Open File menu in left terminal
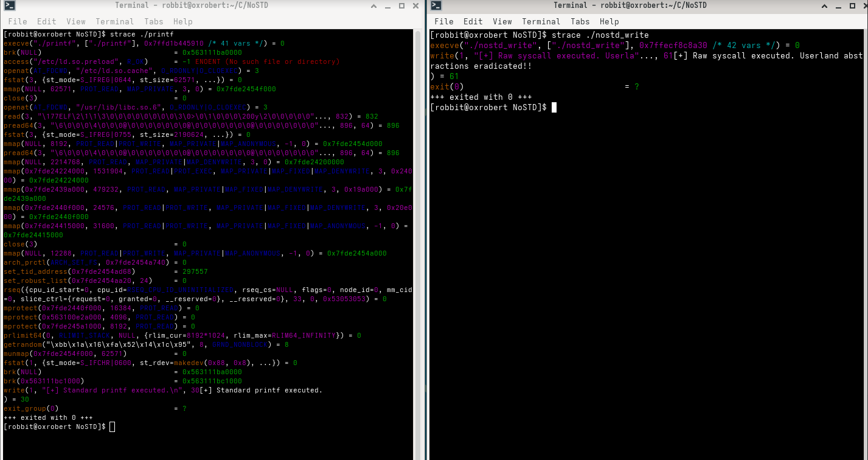The width and height of the screenshot is (868, 460). pos(18,21)
